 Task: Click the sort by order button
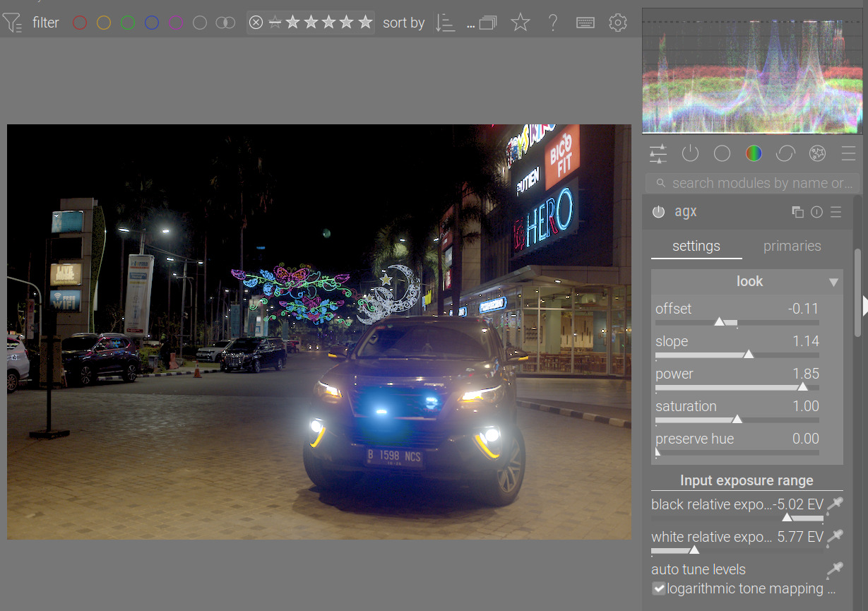point(445,23)
